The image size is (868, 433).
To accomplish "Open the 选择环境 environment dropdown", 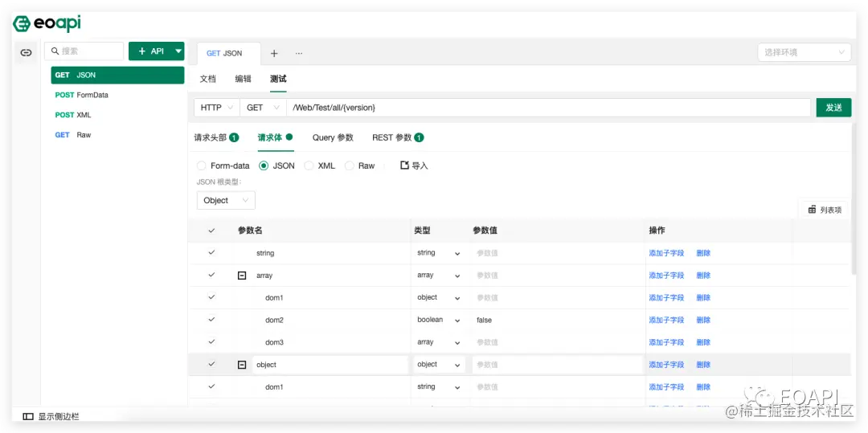I will 805,52.
